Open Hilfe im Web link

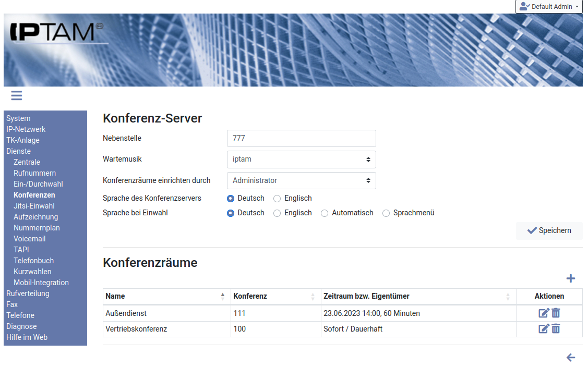(x=27, y=337)
